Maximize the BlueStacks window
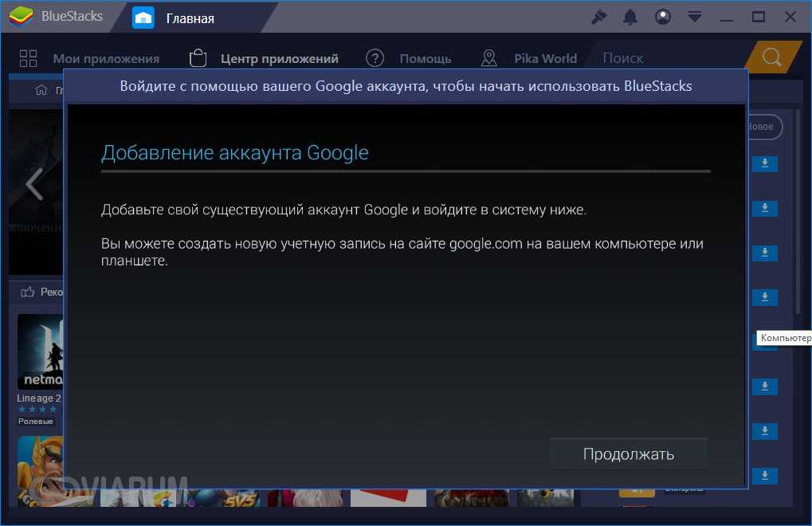Screen dimensions: 812x526 click(758, 17)
